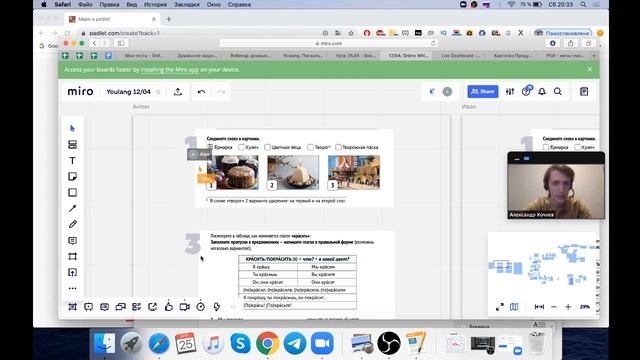Open voting thumbs-up icon in bottom toolbar

[x=169, y=307]
